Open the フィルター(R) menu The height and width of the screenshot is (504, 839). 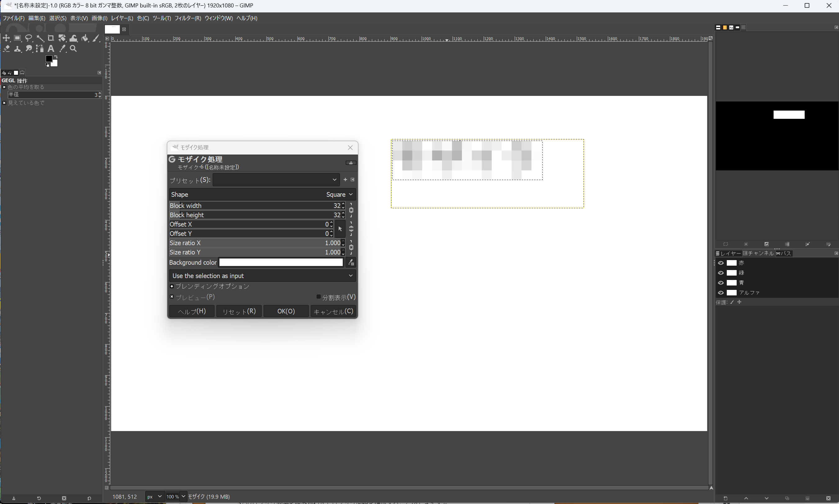[188, 18]
